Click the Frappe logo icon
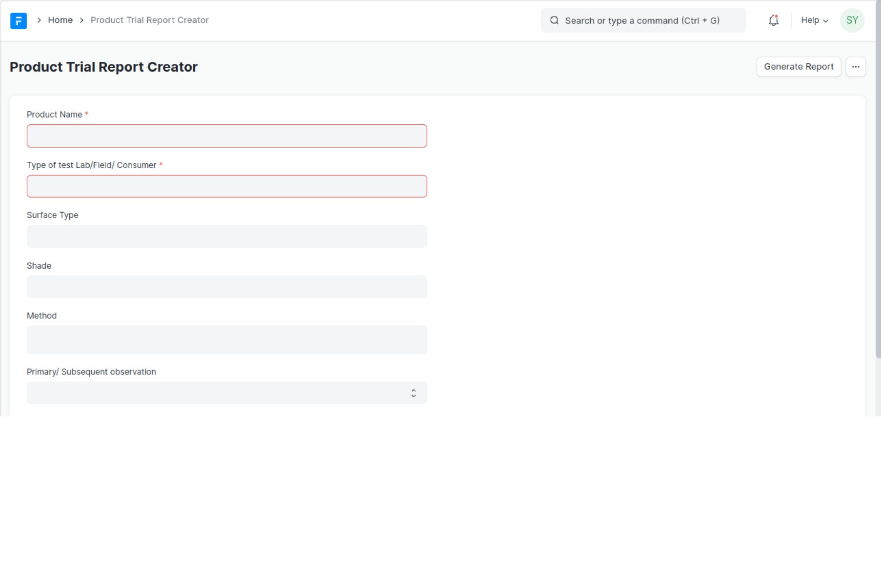 [19, 20]
